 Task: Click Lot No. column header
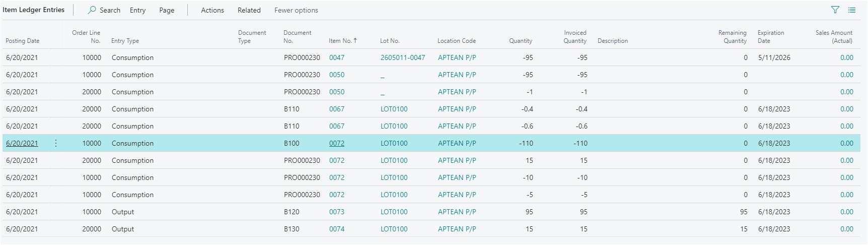(x=390, y=41)
